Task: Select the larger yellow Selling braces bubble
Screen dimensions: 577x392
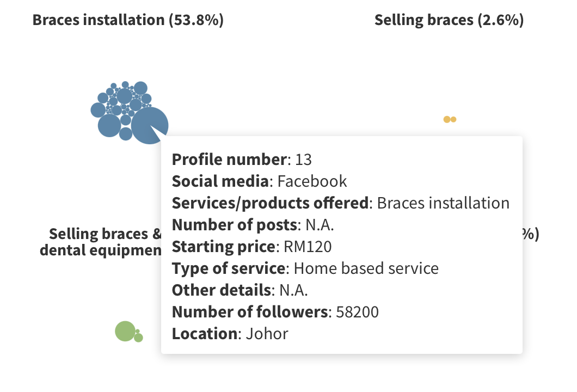Action: [x=447, y=120]
